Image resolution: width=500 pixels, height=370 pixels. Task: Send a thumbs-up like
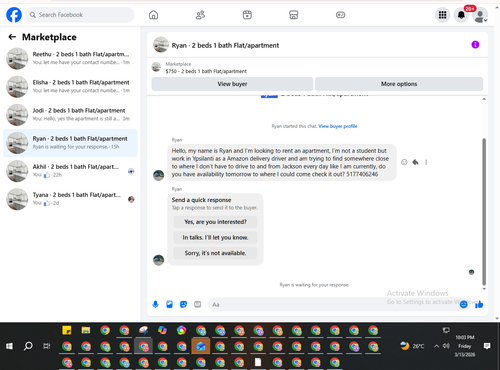pos(479,304)
